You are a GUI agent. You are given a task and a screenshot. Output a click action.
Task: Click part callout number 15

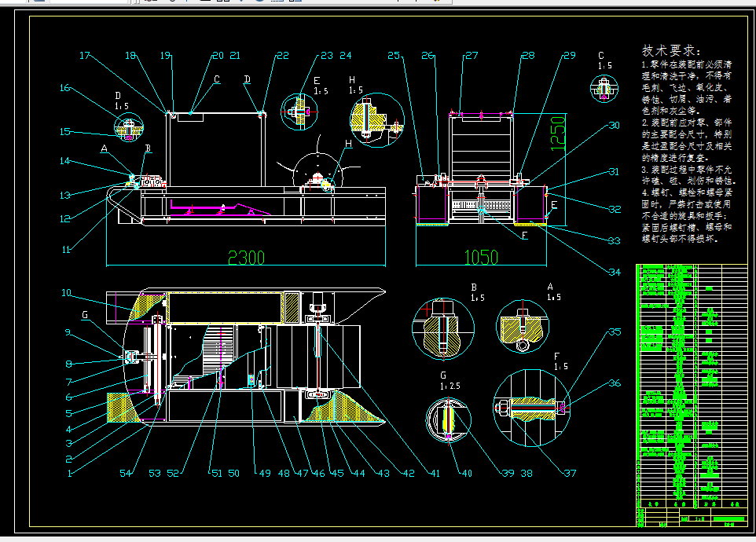[x=65, y=132]
